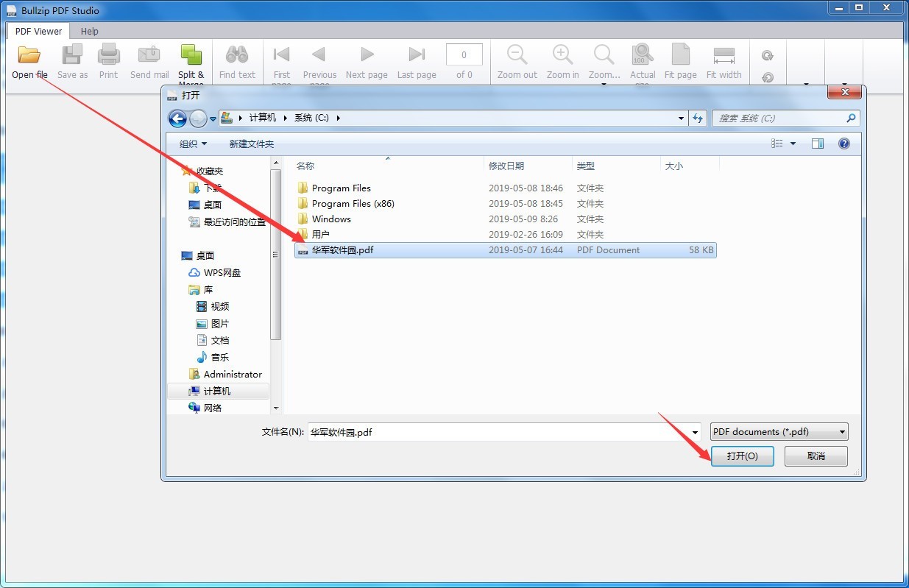Click the 打开(O) button
Image resolution: width=909 pixels, height=588 pixels.
point(743,456)
